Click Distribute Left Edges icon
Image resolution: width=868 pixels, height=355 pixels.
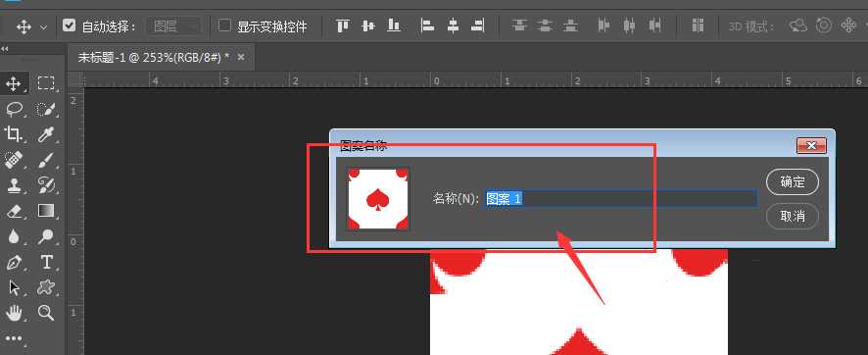[x=603, y=25]
